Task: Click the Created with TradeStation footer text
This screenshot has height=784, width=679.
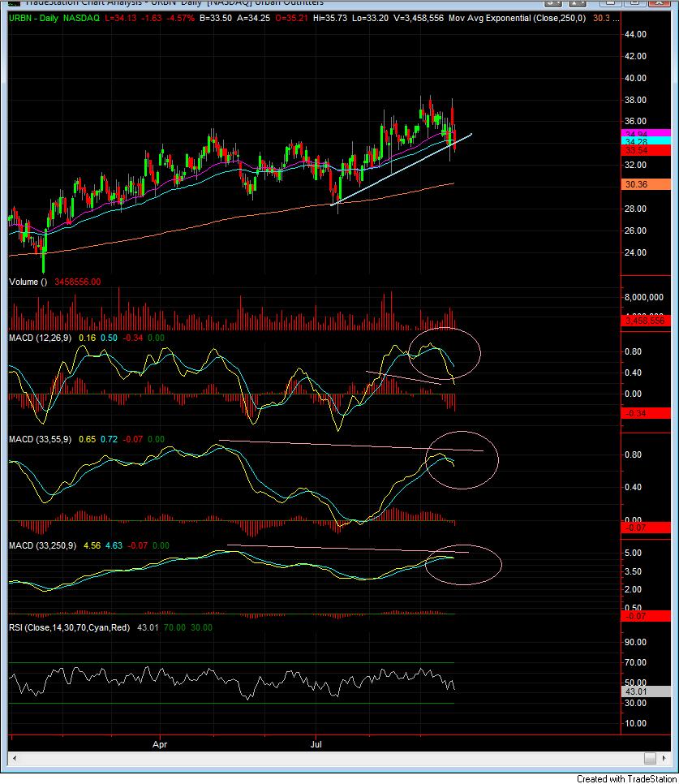Action: click(626, 779)
